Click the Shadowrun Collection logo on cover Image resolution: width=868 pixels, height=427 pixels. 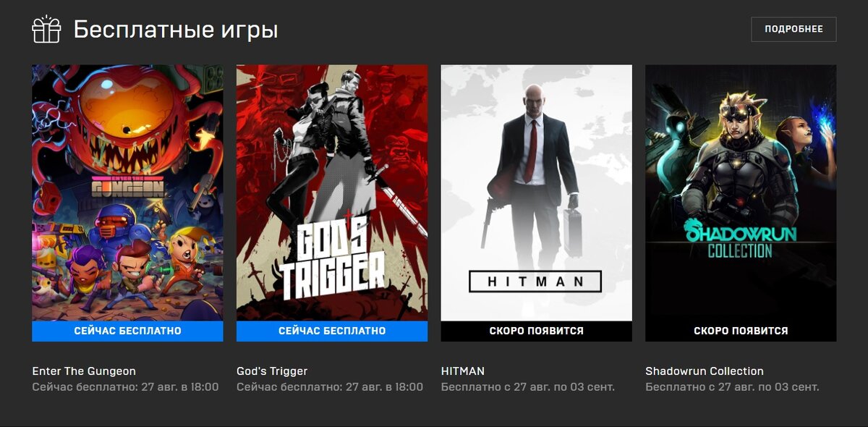coord(739,240)
